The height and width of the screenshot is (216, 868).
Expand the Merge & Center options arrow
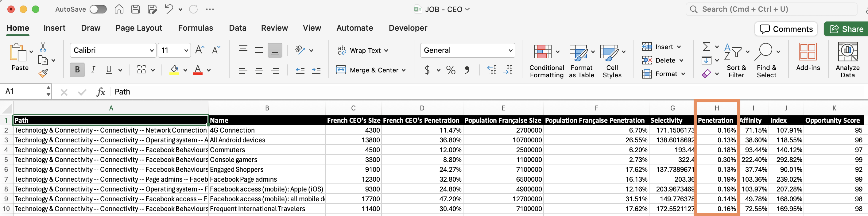404,70
